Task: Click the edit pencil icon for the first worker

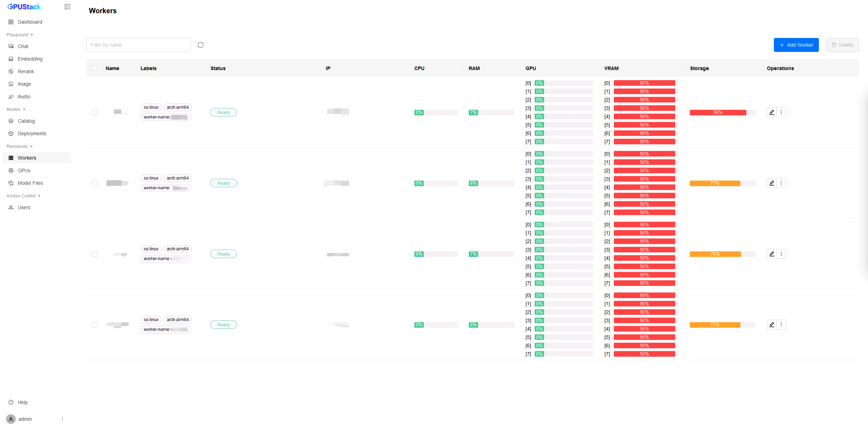Action: [x=772, y=112]
